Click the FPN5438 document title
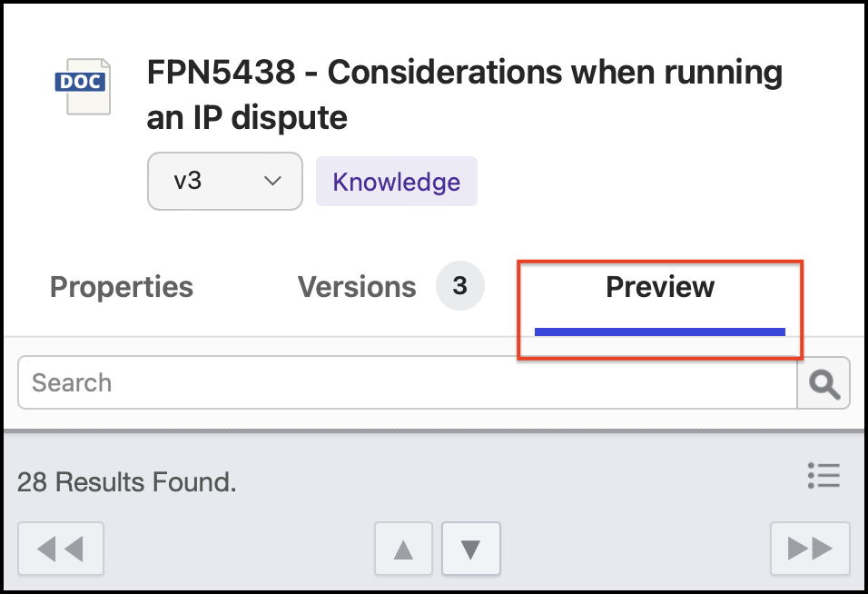 [x=464, y=74]
